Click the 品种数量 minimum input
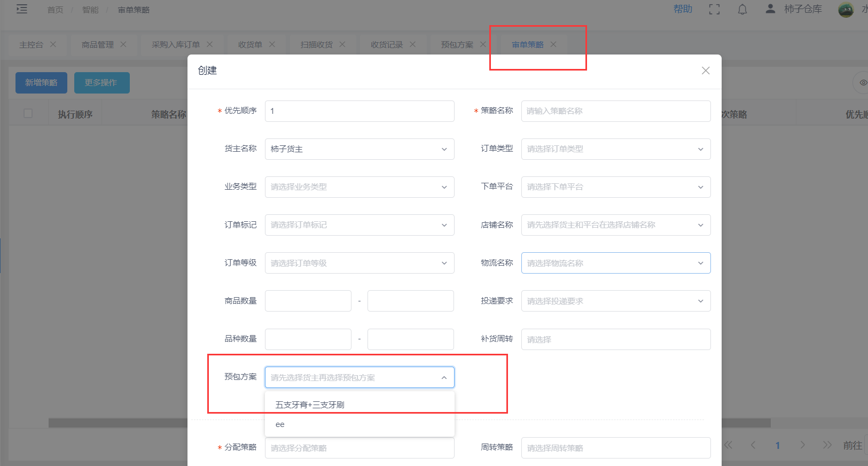 pos(308,339)
